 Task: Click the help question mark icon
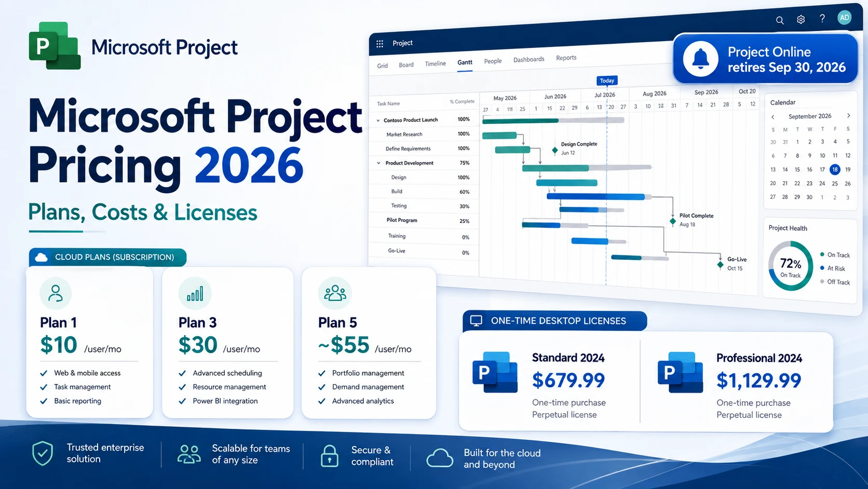pos(822,19)
